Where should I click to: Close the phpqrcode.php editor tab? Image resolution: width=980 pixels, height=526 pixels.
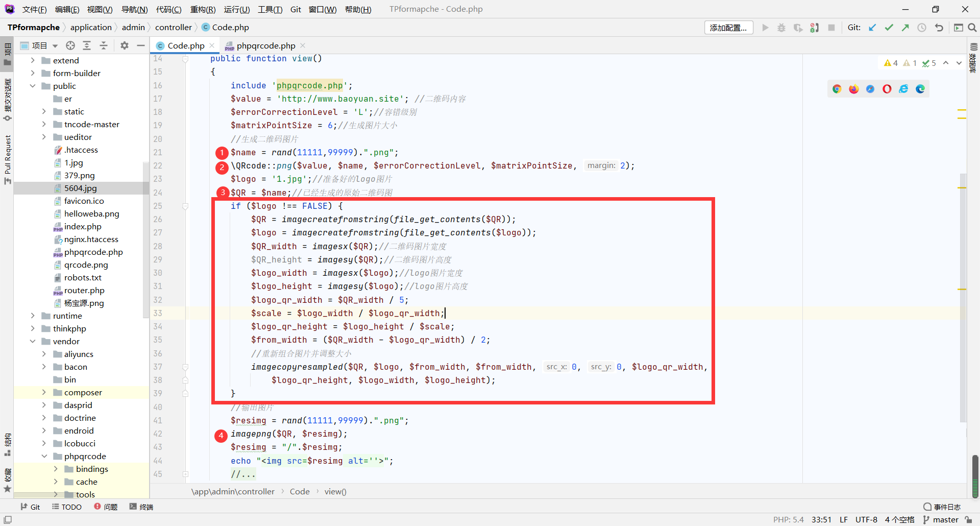point(303,45)
